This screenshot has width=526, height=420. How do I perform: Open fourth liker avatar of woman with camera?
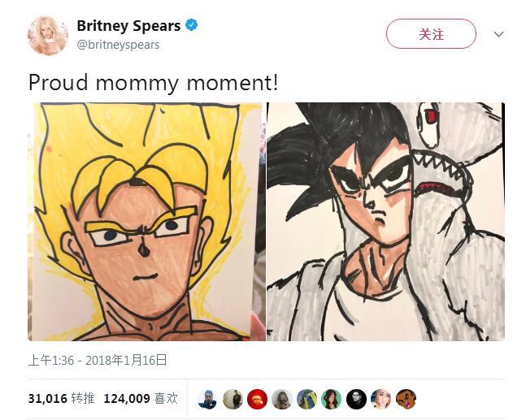pos(282,399)
